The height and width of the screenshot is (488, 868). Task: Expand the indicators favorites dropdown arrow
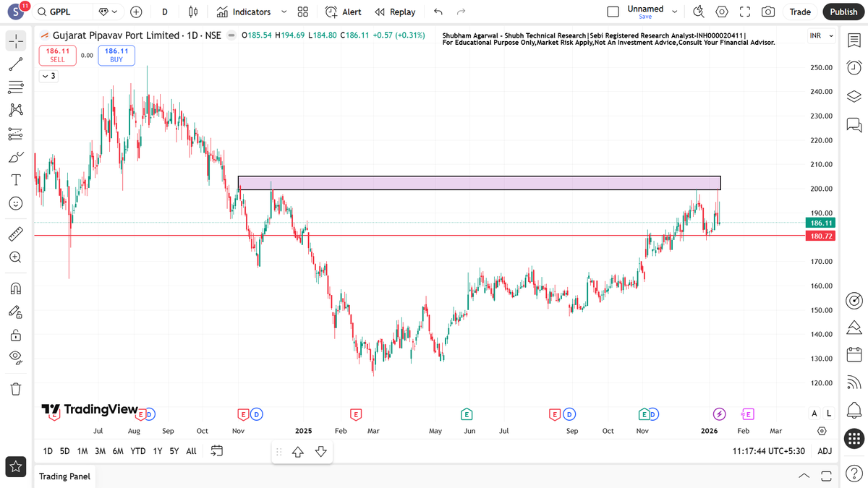point(284,12)
